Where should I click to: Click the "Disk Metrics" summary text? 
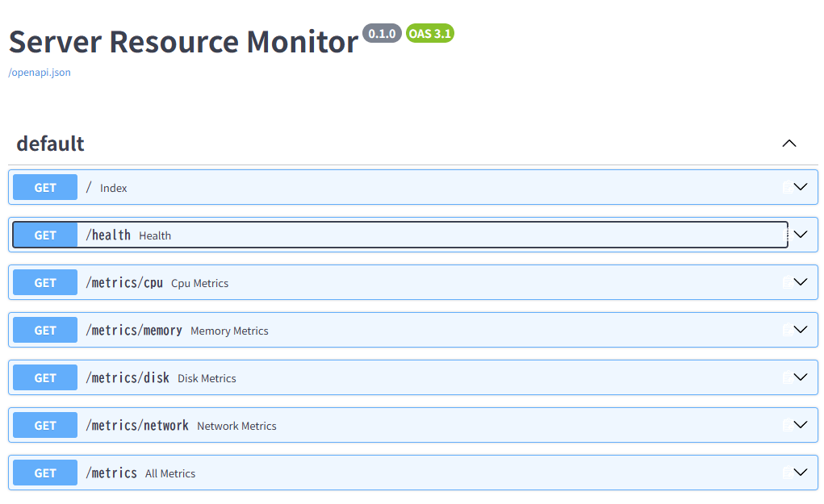[207, 378]
